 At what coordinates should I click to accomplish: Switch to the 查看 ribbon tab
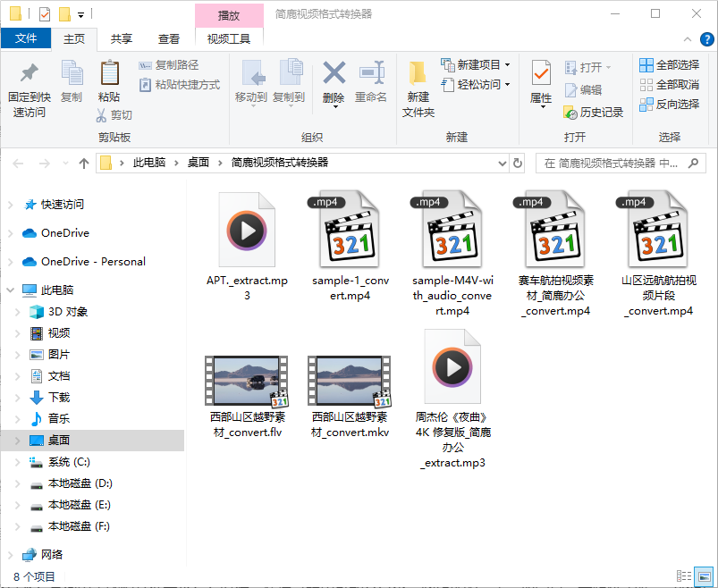click(x=169, y=38)
